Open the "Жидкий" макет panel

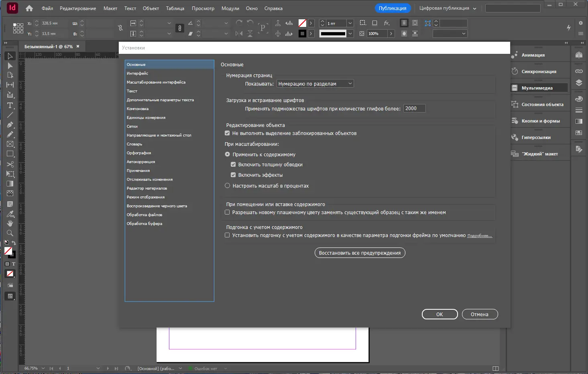pyautogui.click(x=540, y=154)
